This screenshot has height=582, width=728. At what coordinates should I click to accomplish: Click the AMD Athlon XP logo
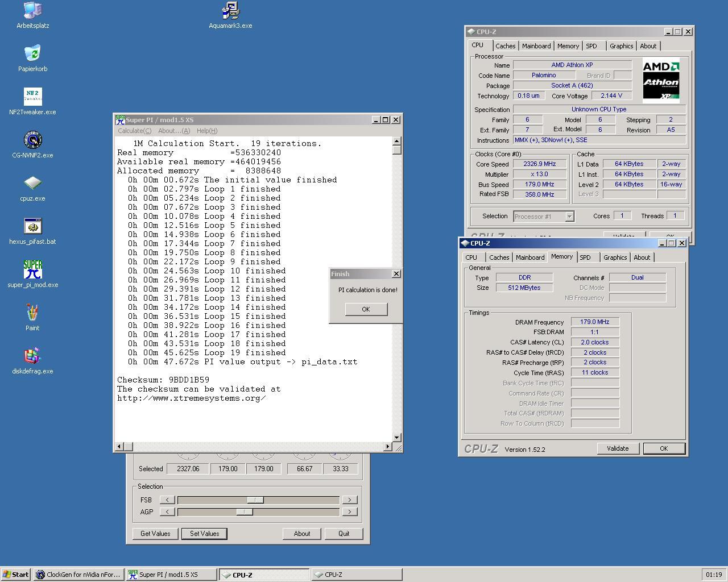tap(661, 80)
